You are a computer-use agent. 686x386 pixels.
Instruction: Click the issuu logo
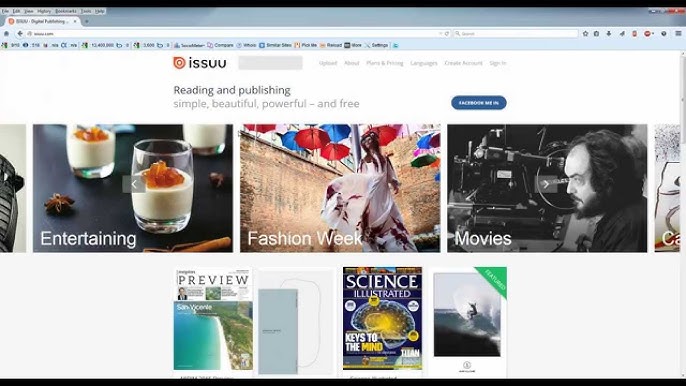pyautogui.click(x=200, y=63)
